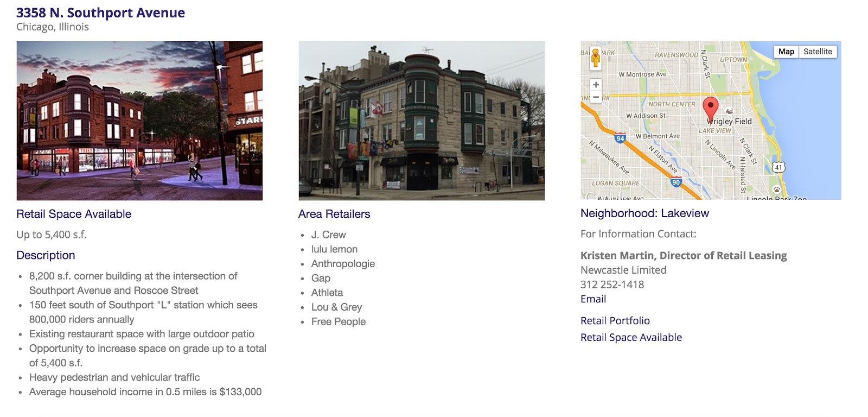Viewport: 868px width, 417px height.
Task: Zoom in on the map
Action: (x=596, y=85)
